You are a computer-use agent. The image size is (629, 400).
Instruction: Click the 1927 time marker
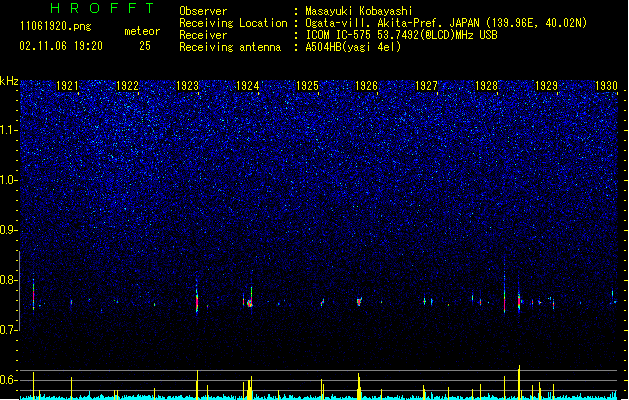pos(426,86)
